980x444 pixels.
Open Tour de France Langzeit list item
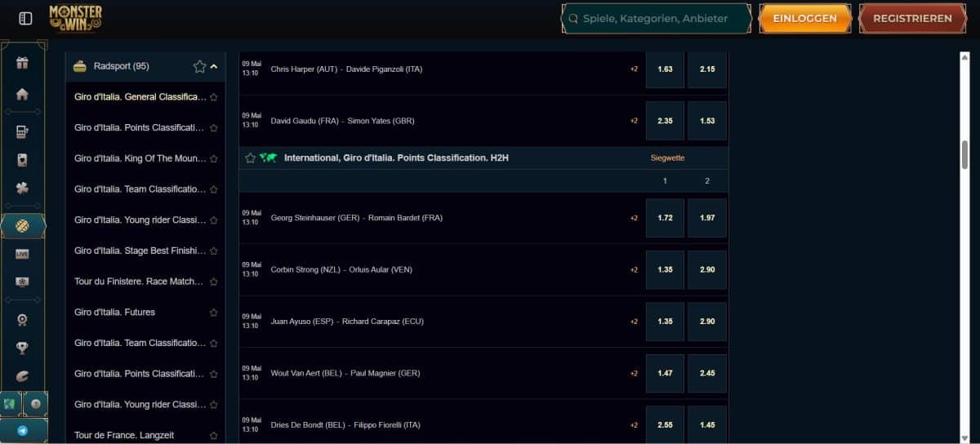tap(124, 436)
